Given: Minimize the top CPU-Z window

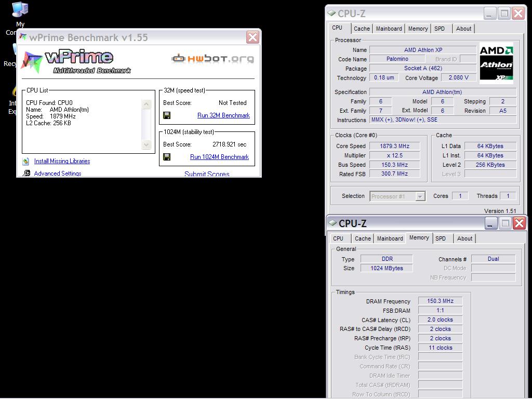Looking at the screenshot, I should [489, 14].
